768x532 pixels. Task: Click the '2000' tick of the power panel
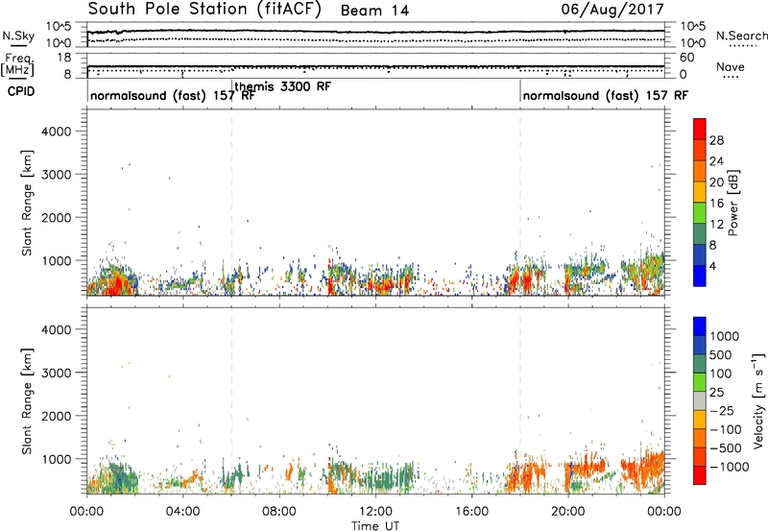point(56,217)
